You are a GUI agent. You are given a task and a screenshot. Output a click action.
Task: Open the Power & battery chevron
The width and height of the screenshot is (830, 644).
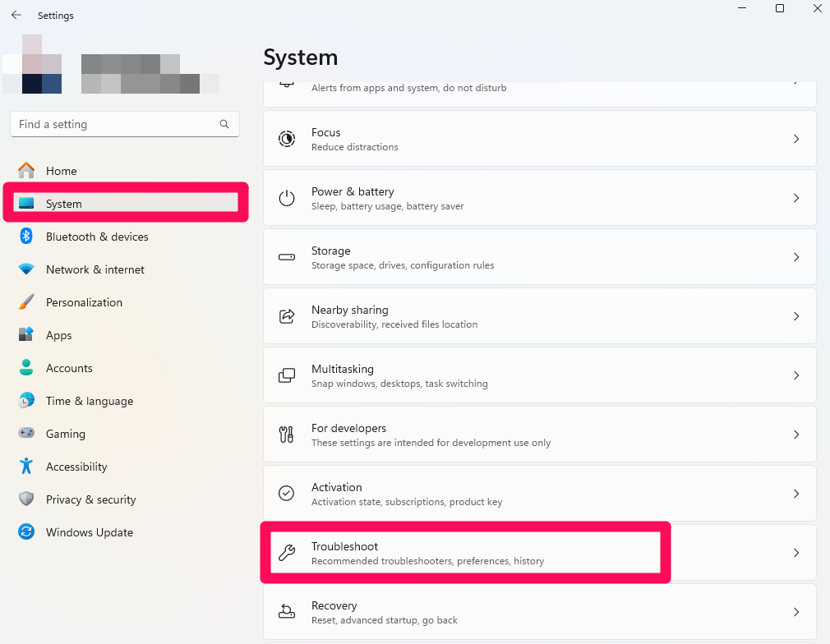[796, 198]
